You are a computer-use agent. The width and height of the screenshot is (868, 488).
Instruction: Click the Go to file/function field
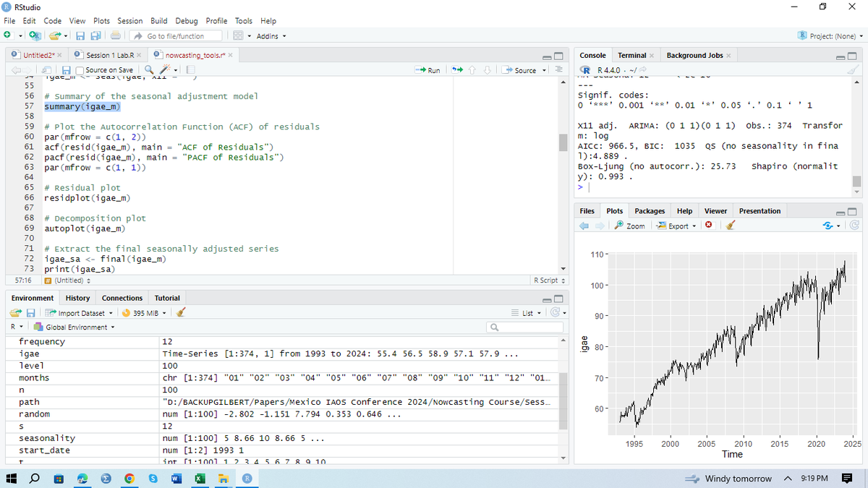pyautogui.click(x=176, y=36)
